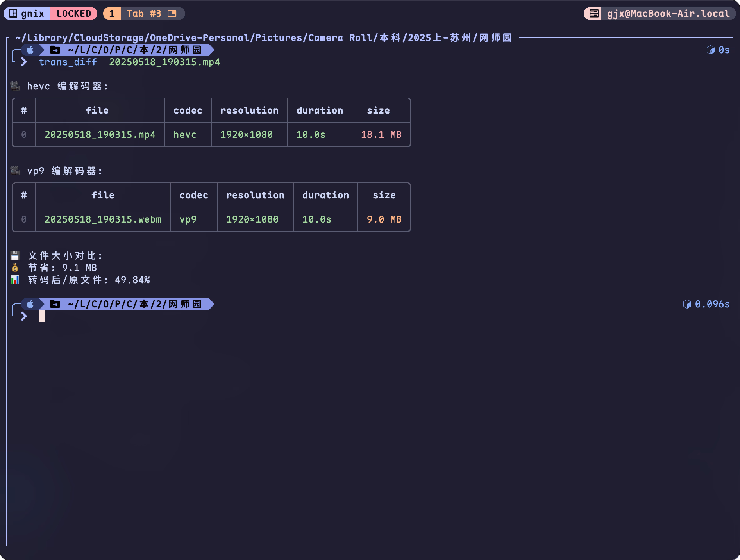Click the money bag savings icon
This screenshot has height=560, width=740.
(x=15, y=268)
